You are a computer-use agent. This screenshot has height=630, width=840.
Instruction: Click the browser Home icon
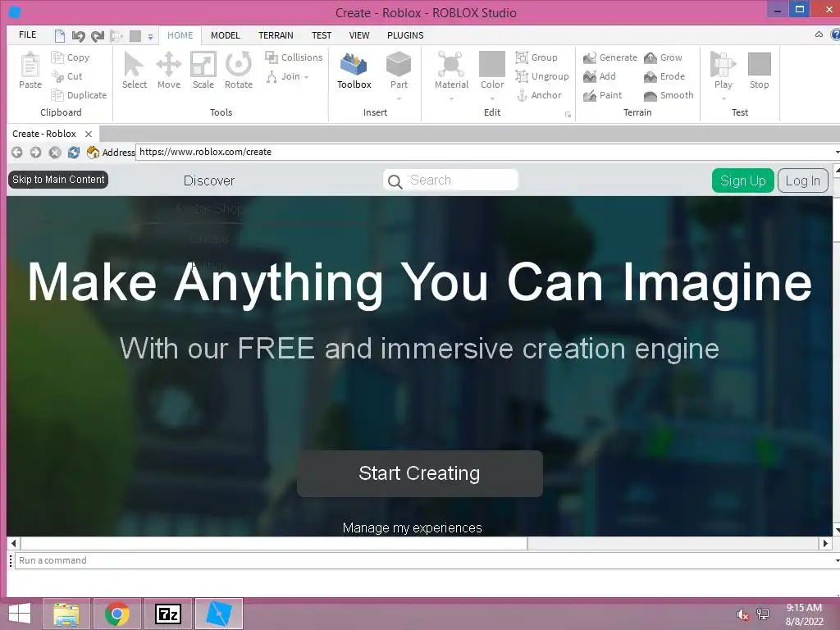click(93, 152)
